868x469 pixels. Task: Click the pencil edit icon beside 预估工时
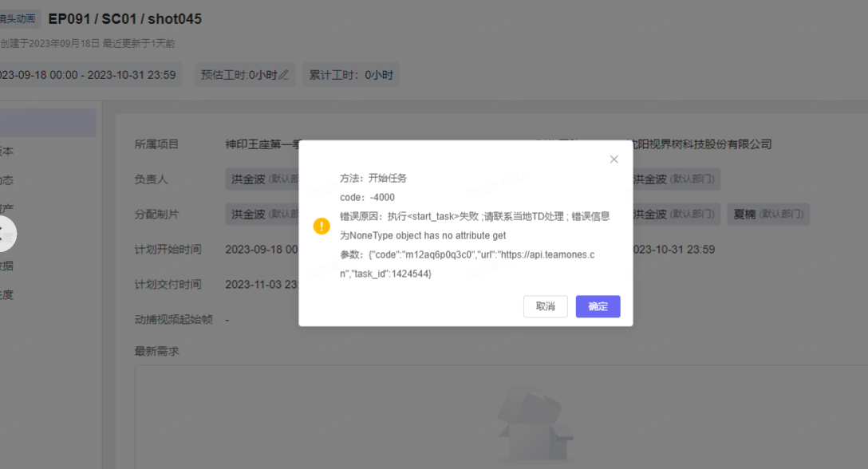(284, 75)
